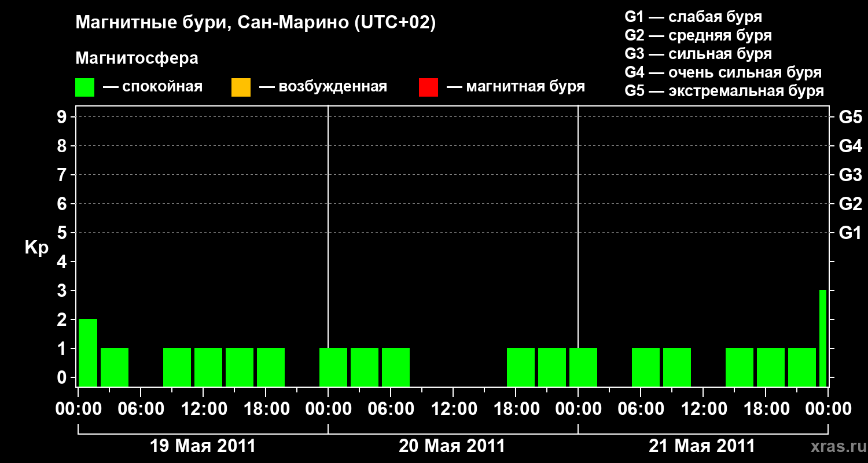
Task: Click the '06:00' tick label under 19 May
Action: 141,409
